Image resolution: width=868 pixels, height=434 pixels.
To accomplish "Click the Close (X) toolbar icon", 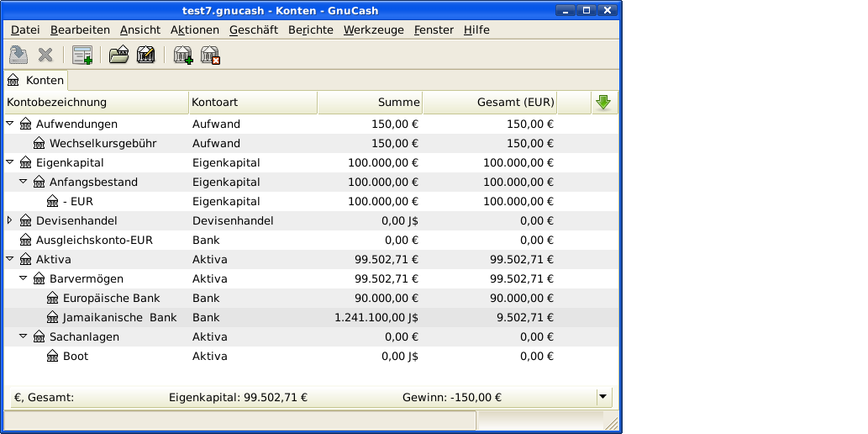I will 45,56.
